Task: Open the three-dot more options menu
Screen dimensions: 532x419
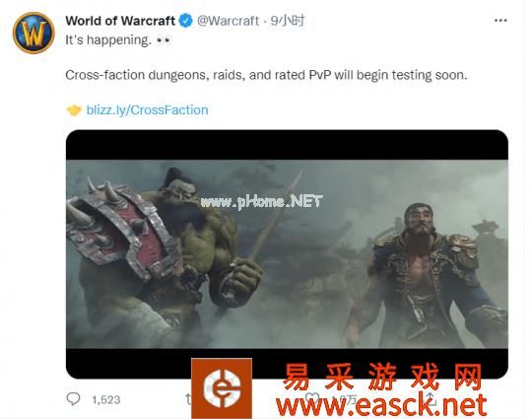Action: [500, 21]
